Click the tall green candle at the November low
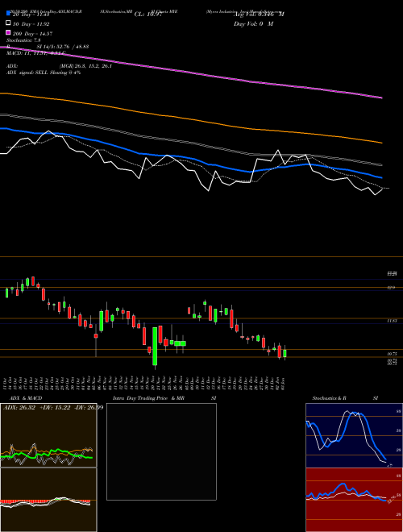Image resolution: width=403 pixels, height=532 pixels. [x=155, y=347]
